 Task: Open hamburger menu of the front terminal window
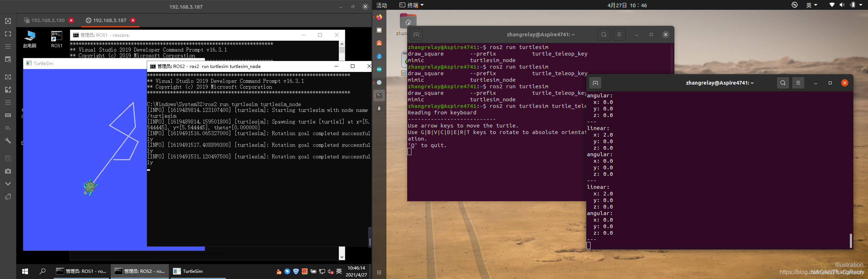coord(798,83)
